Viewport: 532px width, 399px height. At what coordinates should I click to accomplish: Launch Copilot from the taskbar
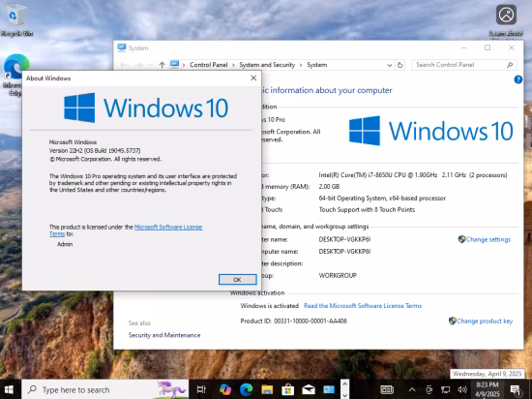[x=225, y=389]
